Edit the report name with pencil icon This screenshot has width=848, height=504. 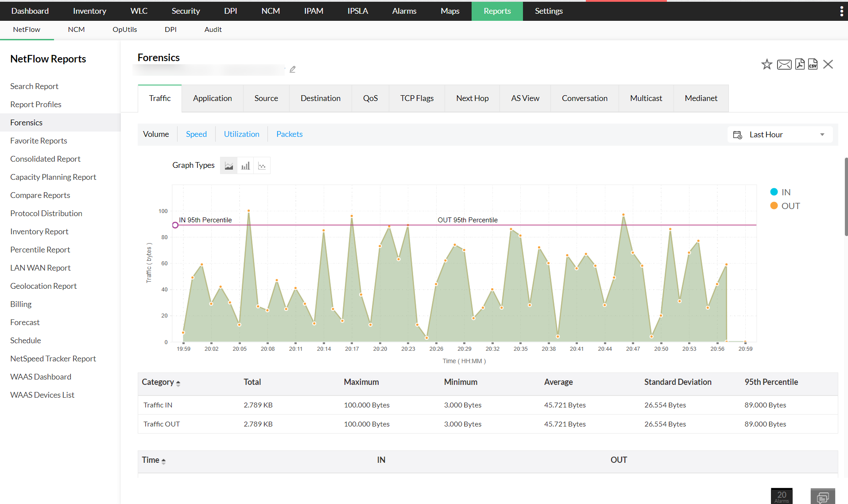pyautogui.click(x=292, y=70)
